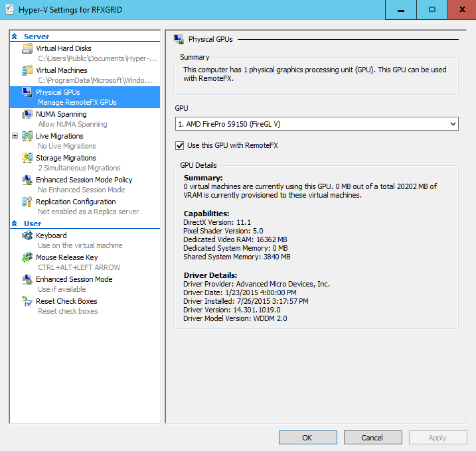Click the Cancel button

click(x=373, y=438)
